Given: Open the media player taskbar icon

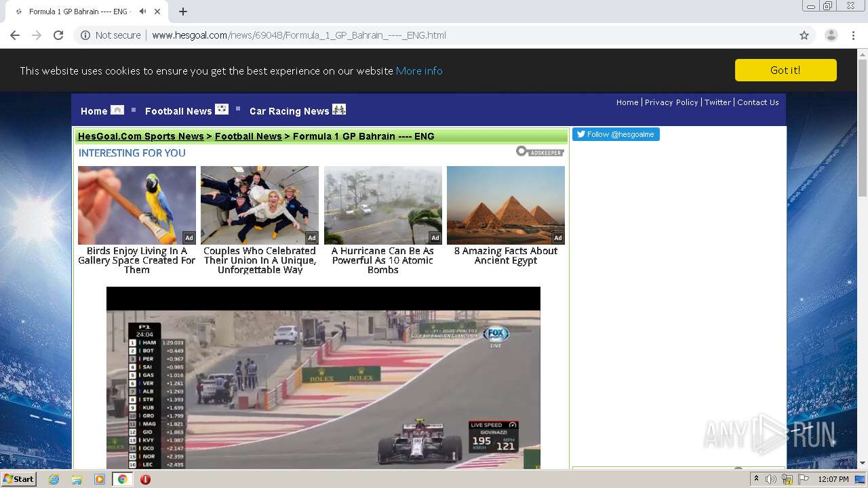Looking at the screenshot, I should (x=100, y=479).
